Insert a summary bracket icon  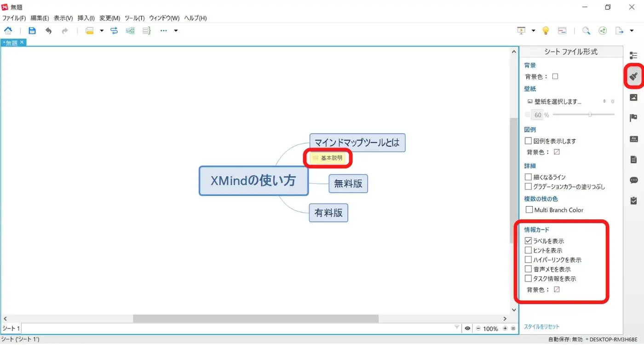pyautogui.click(x=146, y=31)
